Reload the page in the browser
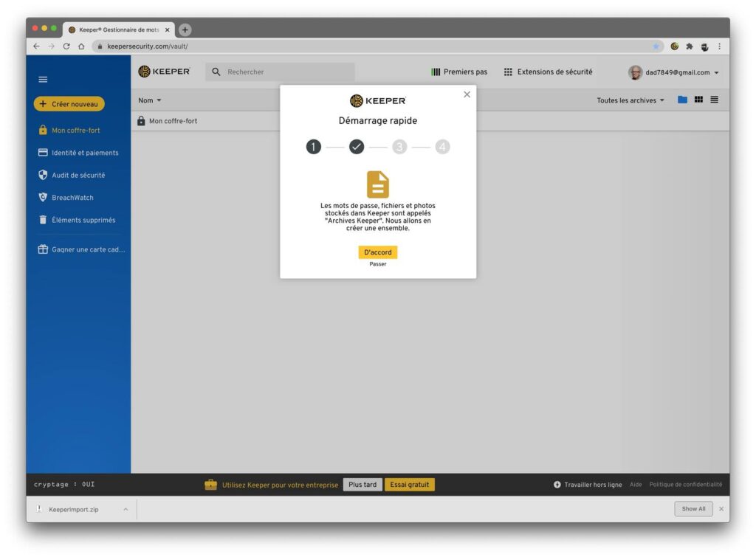The height and width of the screenshot is (557, 756). click(66, 46)
